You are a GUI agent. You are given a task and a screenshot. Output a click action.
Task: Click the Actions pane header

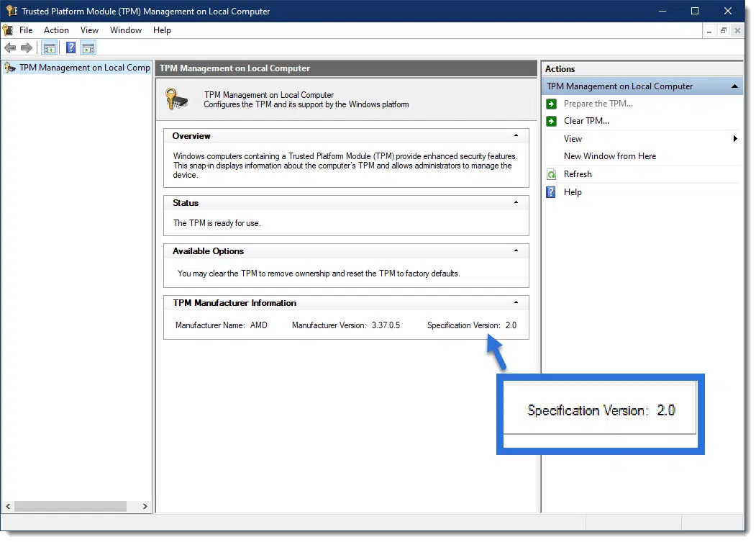642,68
